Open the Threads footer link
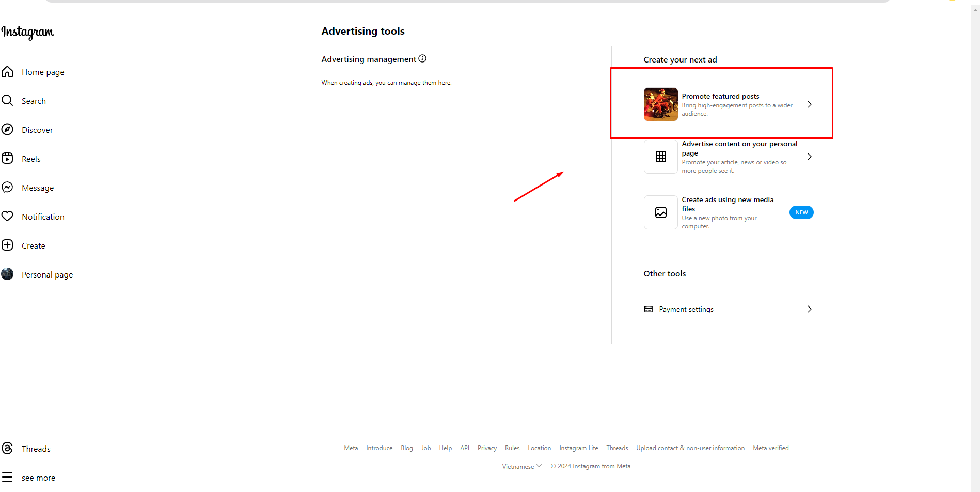This screenshot has height=492, width=980. coord(617,448)
